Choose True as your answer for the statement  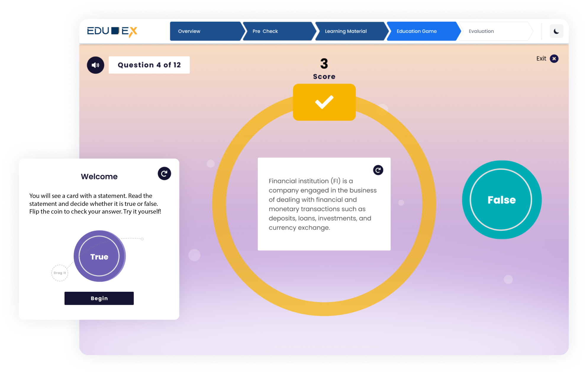99,257
